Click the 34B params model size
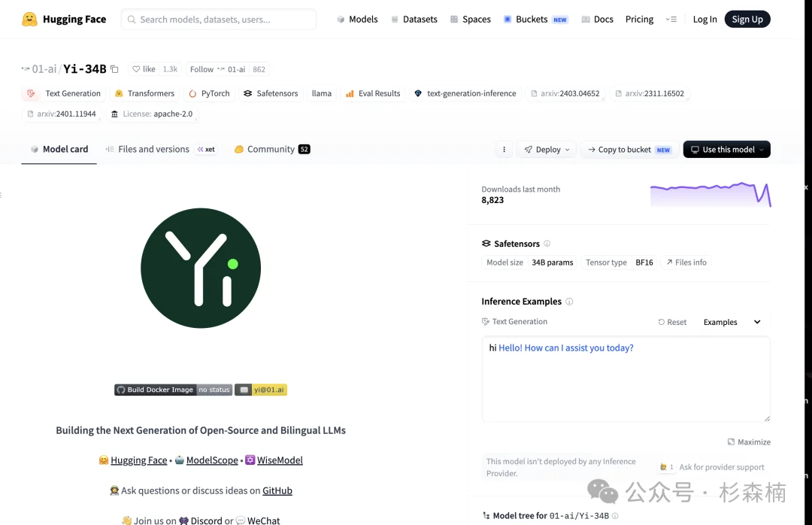This screenshot has height=525, width=812. [552, 262]
